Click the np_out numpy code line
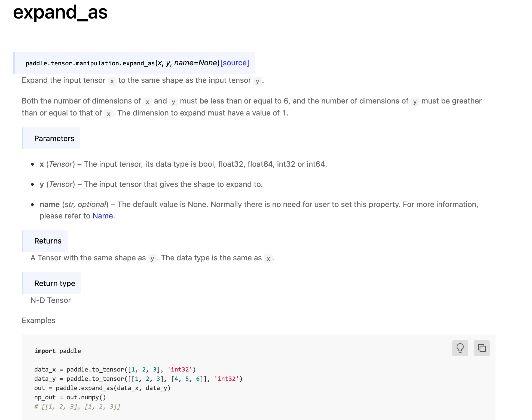The width and height of the screenshot is (532, 420). 70,397
